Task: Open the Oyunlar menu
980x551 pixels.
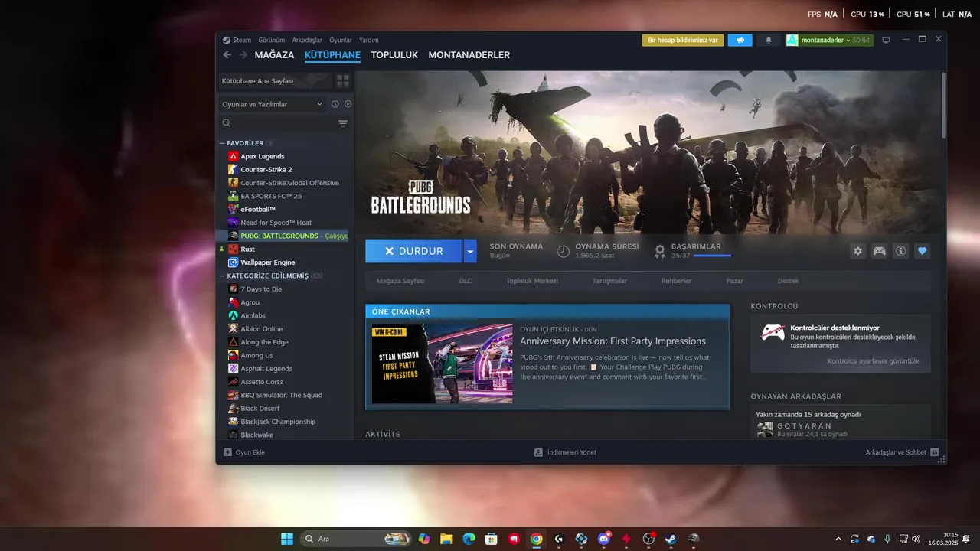Action: 341,40
